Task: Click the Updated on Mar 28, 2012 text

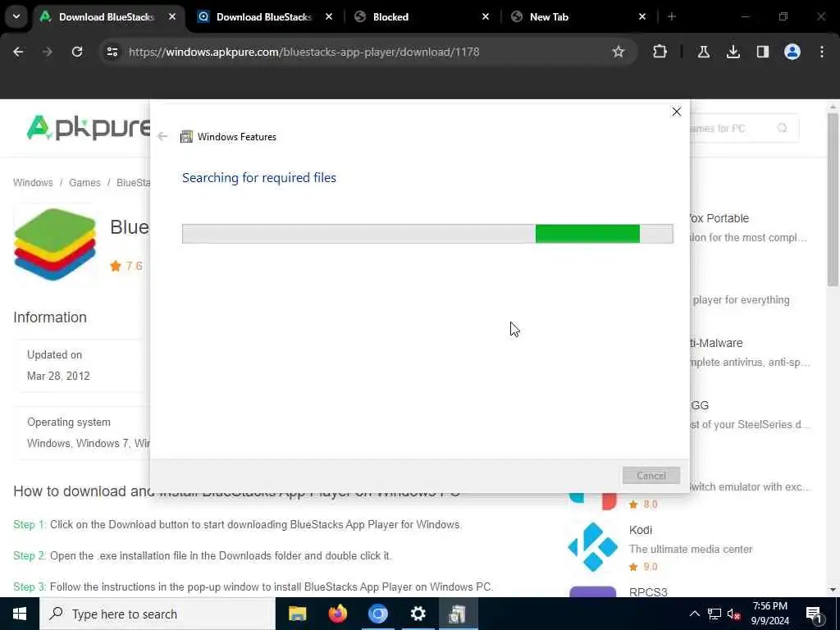Action: pyautogui.click(x=58, y=365)
